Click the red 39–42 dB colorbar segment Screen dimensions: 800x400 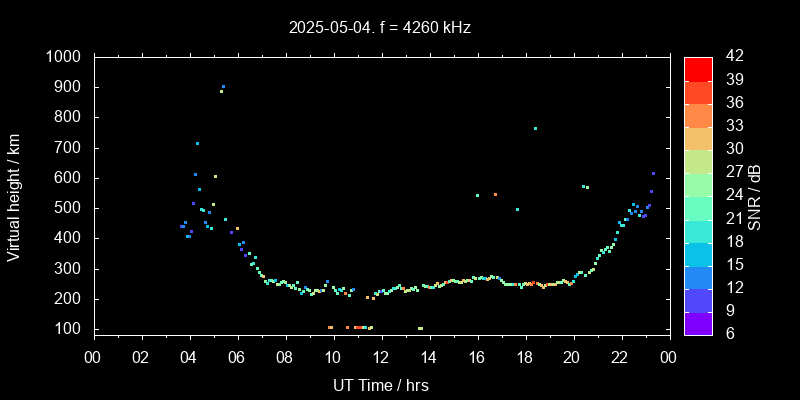(698, 68)
